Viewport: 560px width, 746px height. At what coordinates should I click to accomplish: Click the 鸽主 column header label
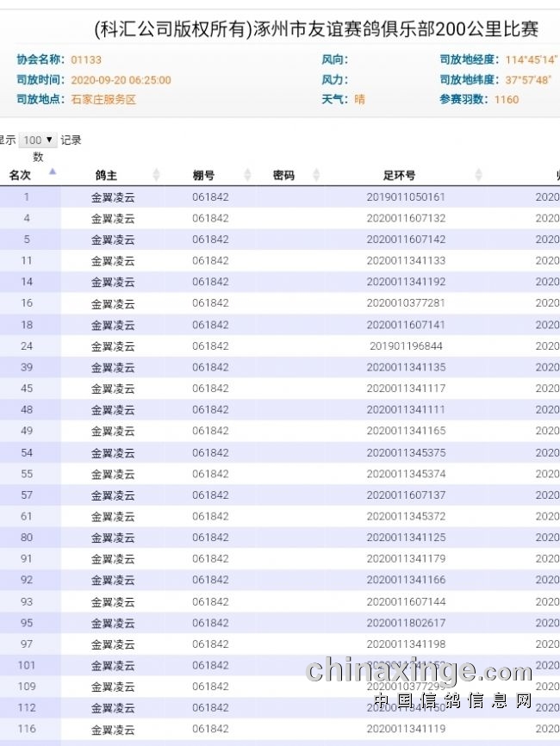[x=106, y=175]
